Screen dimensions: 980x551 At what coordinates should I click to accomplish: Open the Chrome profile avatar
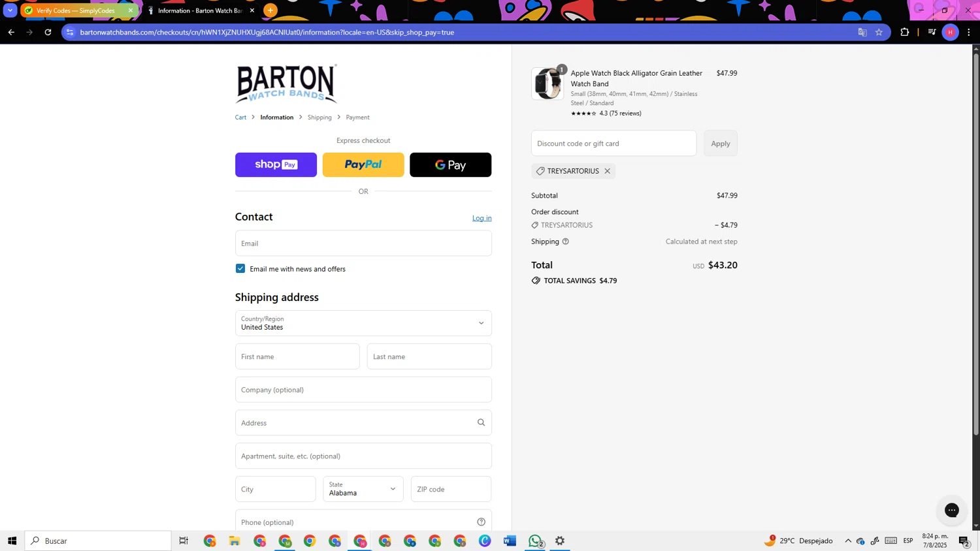tap(950, 32)
